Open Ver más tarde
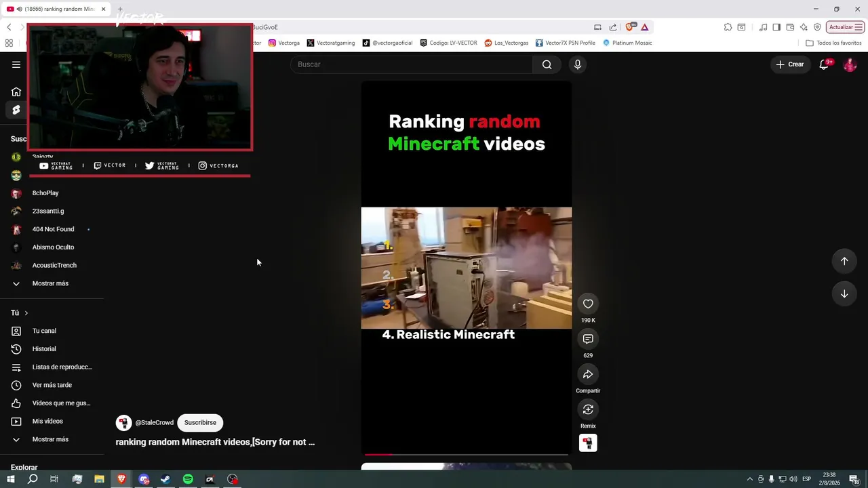The image size is (868, 488). pyautogui.click(x=52, y=385)
